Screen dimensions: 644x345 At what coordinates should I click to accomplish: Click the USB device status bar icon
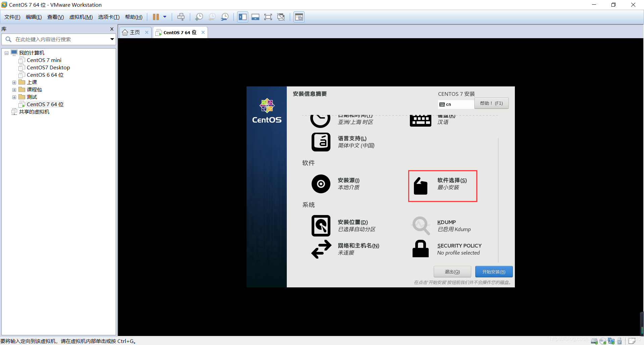coord(620,341)
